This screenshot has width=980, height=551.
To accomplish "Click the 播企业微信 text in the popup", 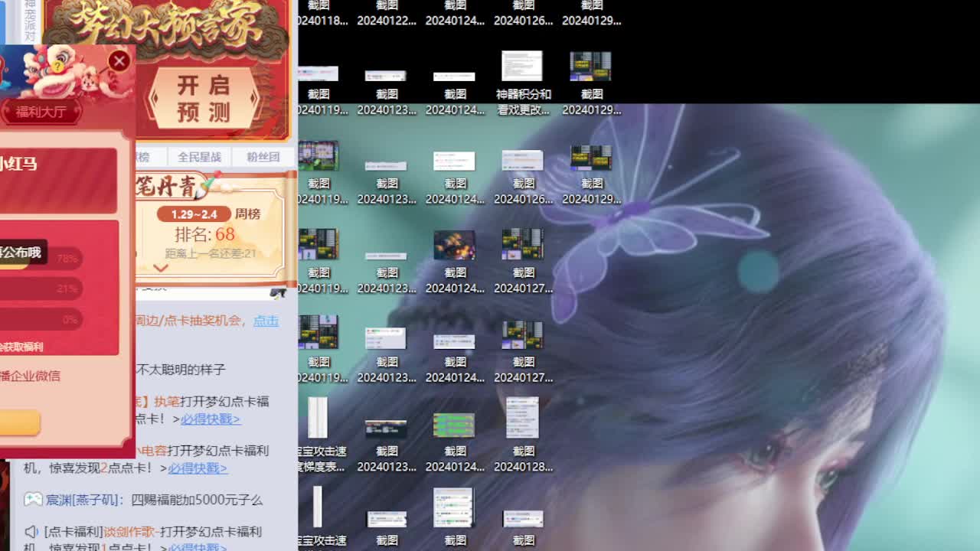I will coord(30,376).
